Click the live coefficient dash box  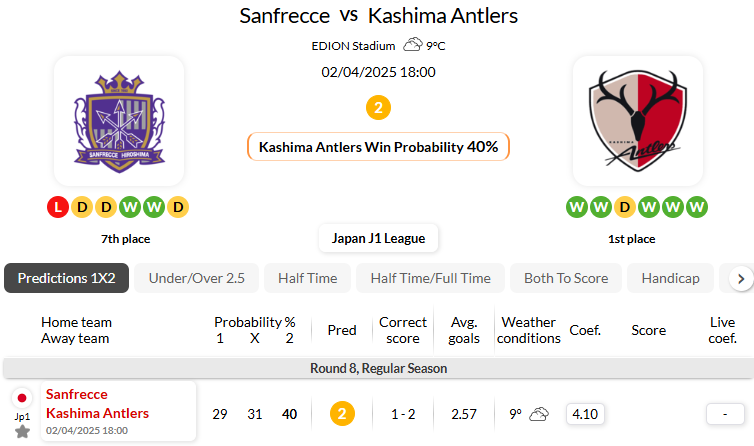pyautogui.click(x=722, y=414)
